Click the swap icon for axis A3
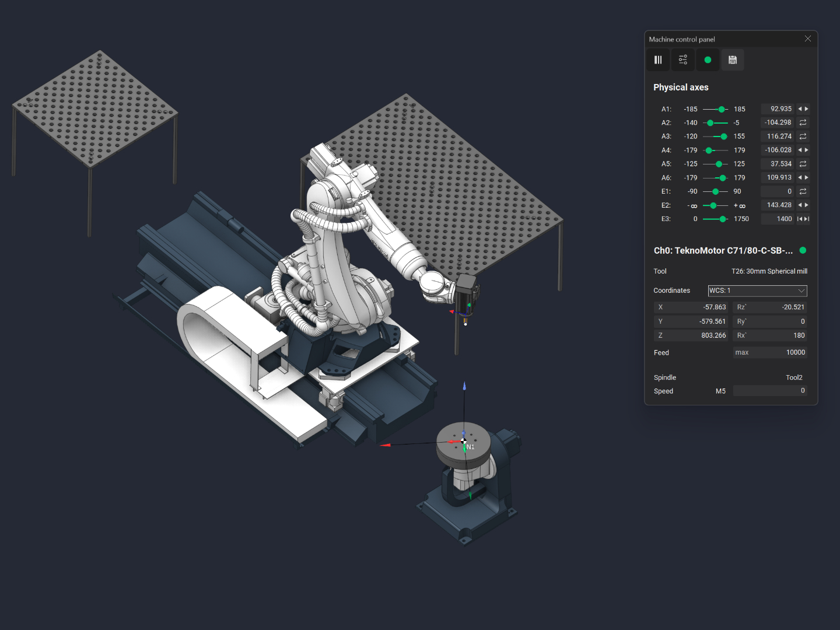 click(803, 136)
